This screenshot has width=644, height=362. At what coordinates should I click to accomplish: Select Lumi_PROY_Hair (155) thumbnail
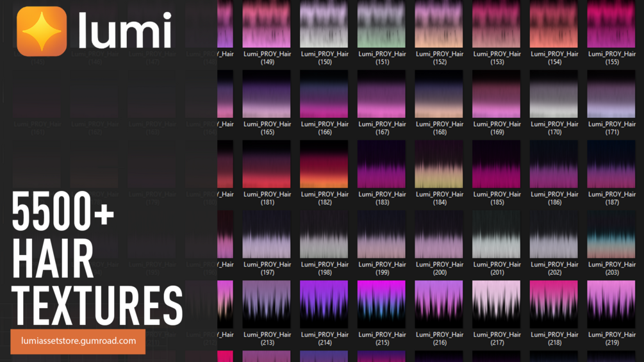tap(611, 24)
